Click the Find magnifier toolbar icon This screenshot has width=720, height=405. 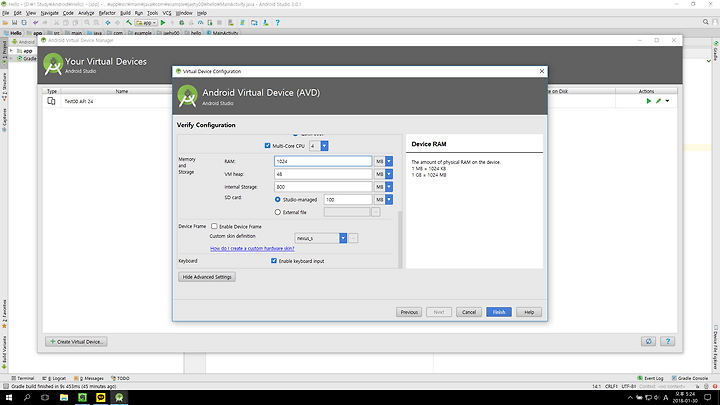tap(87, 22)
